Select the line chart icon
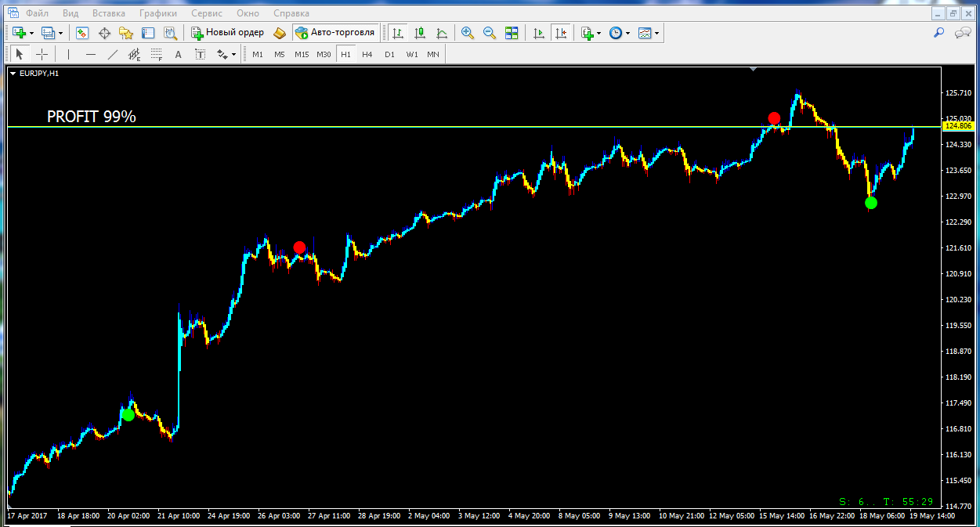 click(x=442, y=33)
